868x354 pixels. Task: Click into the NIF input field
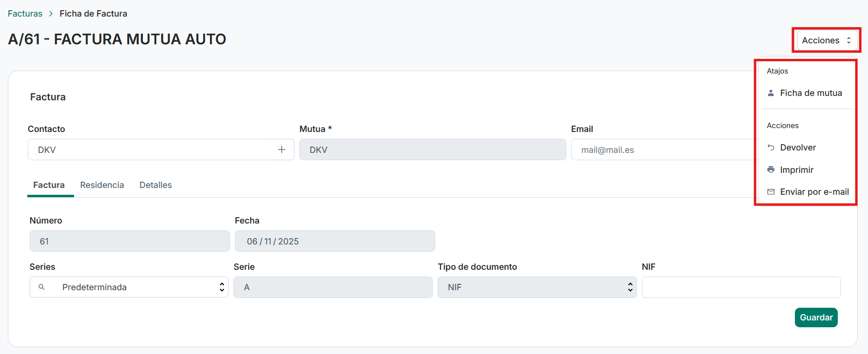tap(740, 287)
